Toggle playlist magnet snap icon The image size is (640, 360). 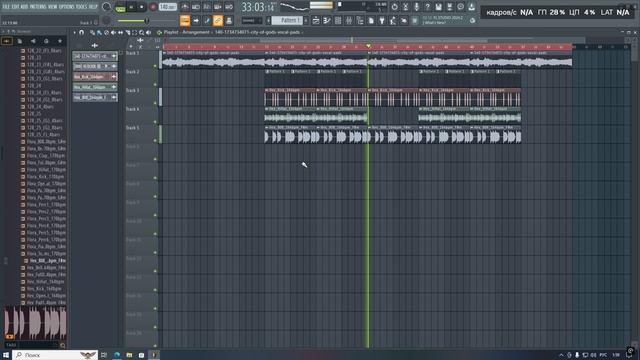[x=82, y=32]
